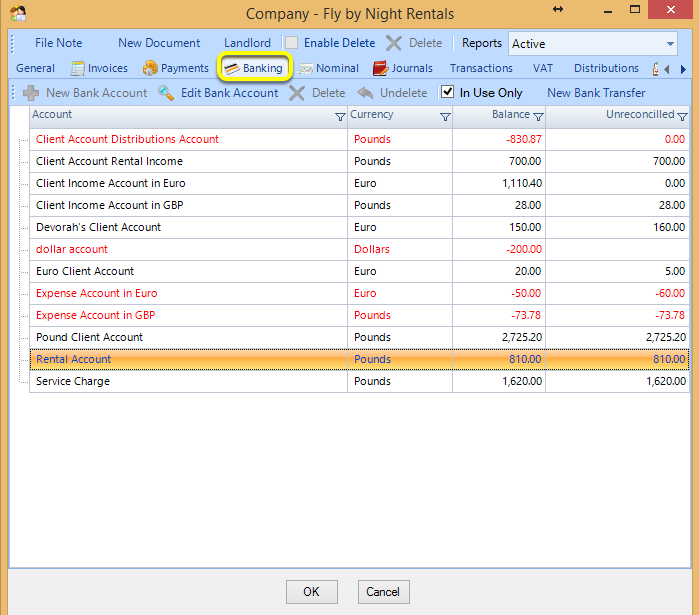The image size is (699, 615).
Task: Tick the Enable Delete checkbox
Action: (292, 43)
